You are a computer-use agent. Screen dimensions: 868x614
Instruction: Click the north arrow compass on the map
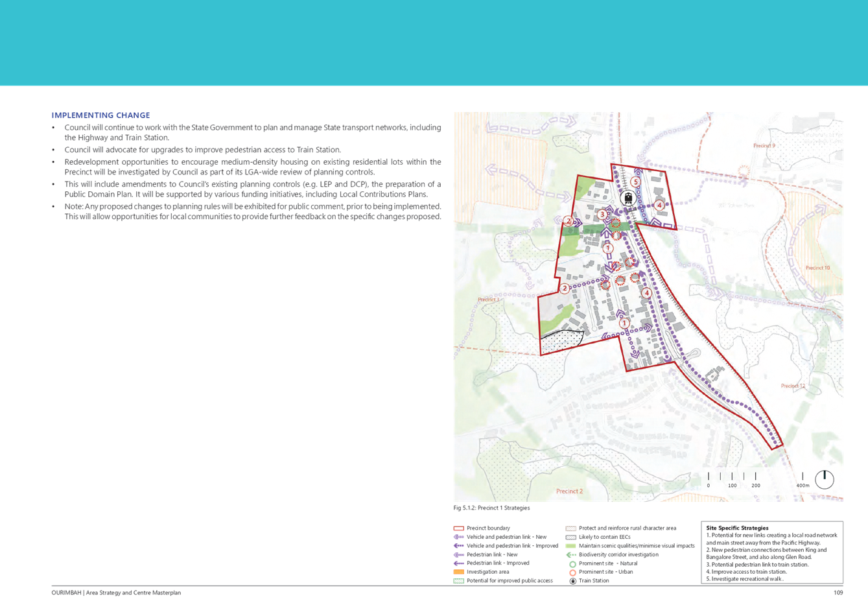[x=825, y=480]
